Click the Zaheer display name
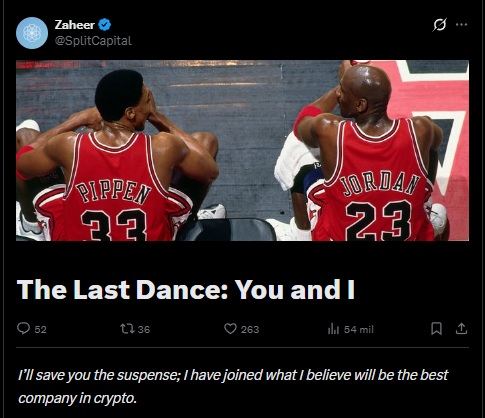The width and height of the screenshot is (485, 418). click(75, 25)
